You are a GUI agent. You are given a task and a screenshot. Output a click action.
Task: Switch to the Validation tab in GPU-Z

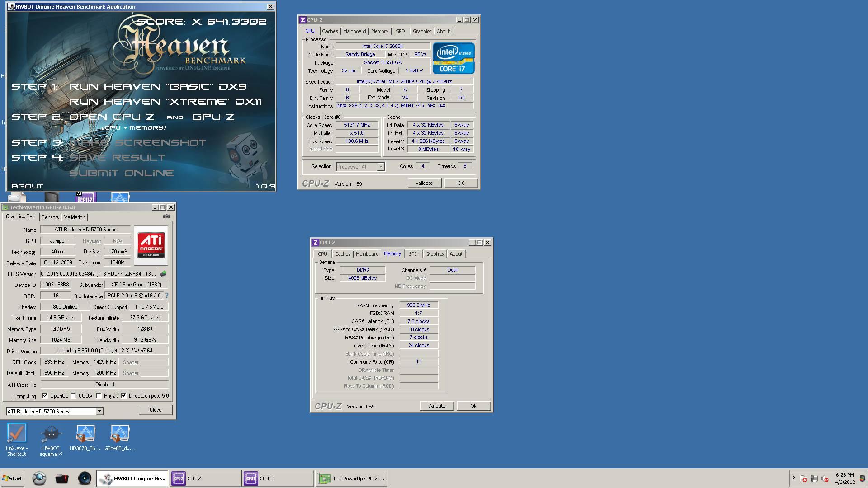tap(75, 217)
